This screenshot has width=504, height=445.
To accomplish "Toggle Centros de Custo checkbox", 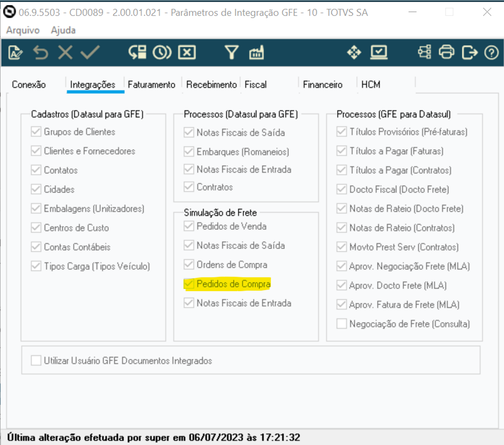I will coord(36,228).
